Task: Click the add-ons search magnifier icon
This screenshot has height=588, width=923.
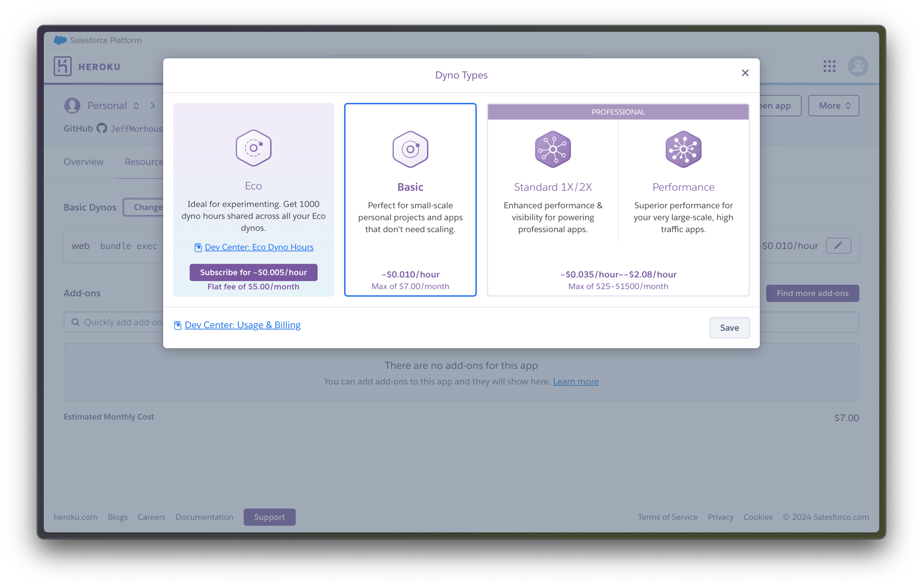Action: tap(75, 322)
